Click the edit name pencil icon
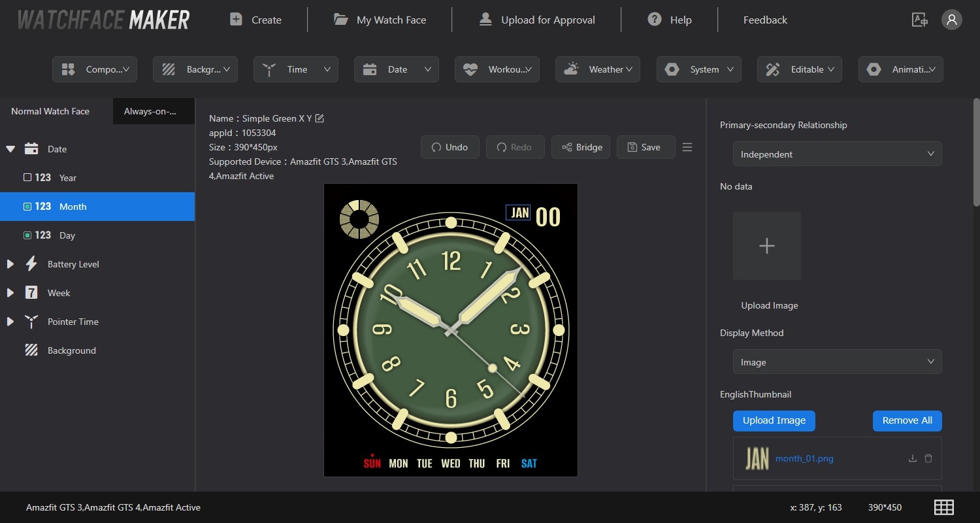Screen dimensions: 980x523 (x=319, y=118)
